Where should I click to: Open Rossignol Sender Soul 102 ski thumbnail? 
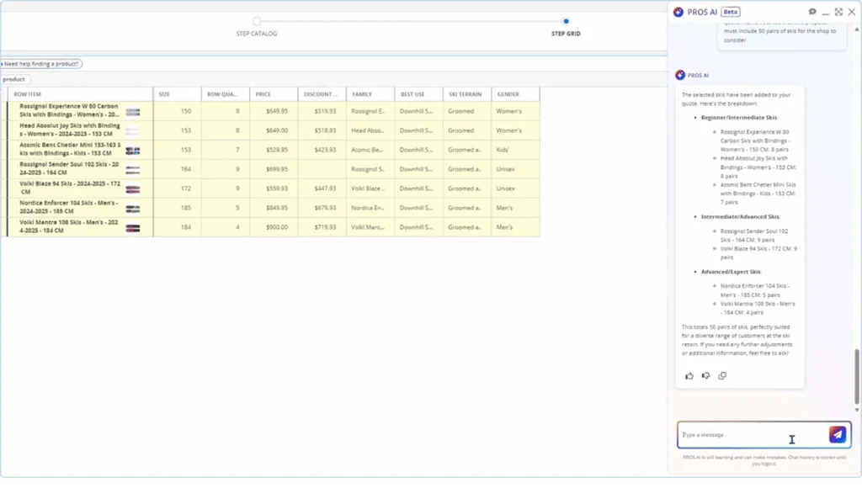pos(132,170)
